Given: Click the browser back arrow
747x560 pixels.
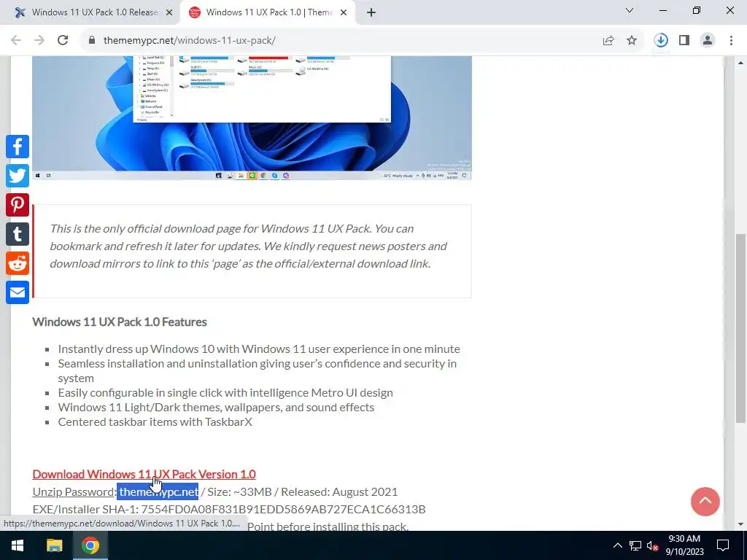Looking at the screenshot, I should 16,41.
